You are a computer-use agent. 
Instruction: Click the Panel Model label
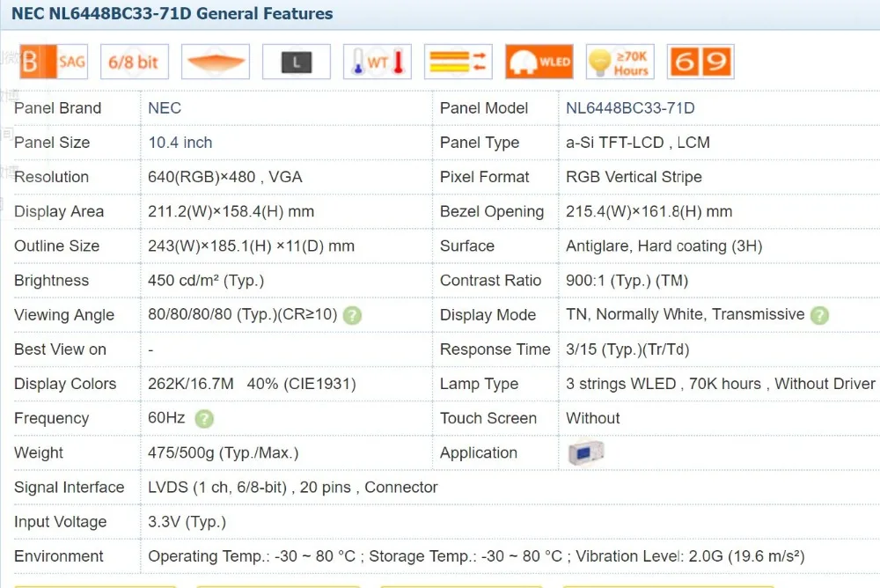(484, 107)
